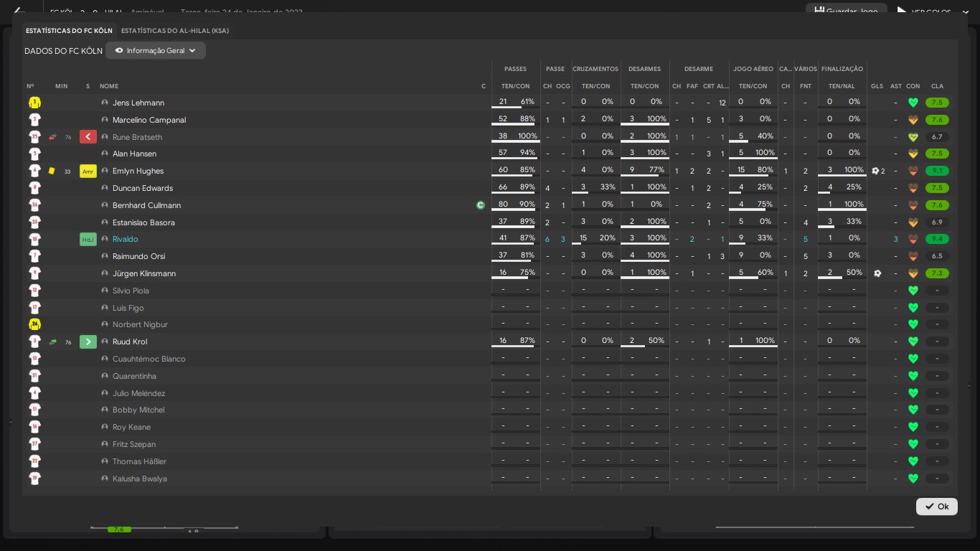Select Jürgen Klinsmann's name
This screenshot has height=551, width=980.
coord(144,273)
